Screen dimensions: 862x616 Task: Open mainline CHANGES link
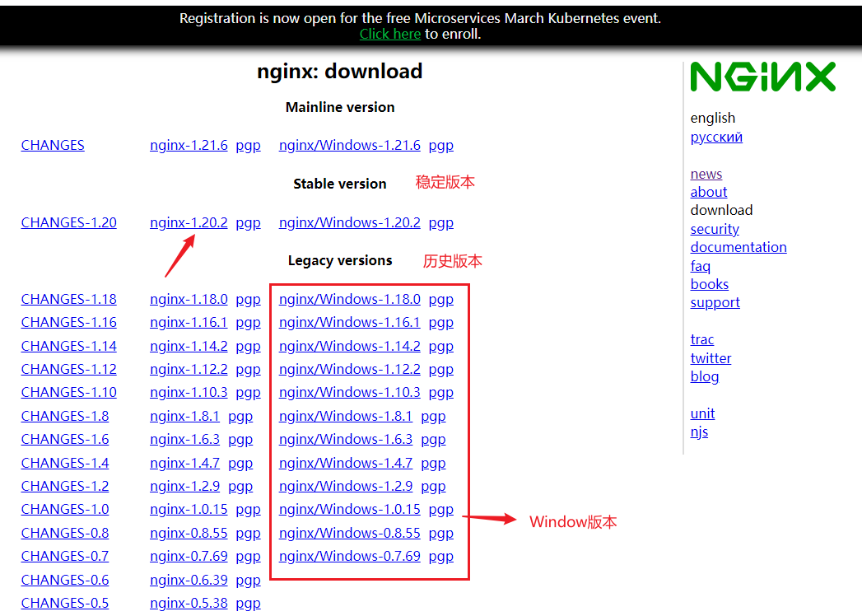pos(53,145)
